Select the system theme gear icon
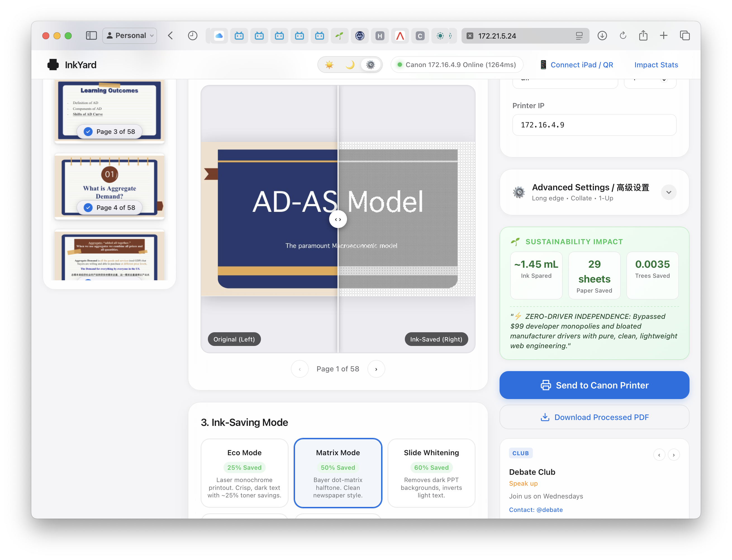This screenshot has width=732, height=560. click(x=370, y=65)
